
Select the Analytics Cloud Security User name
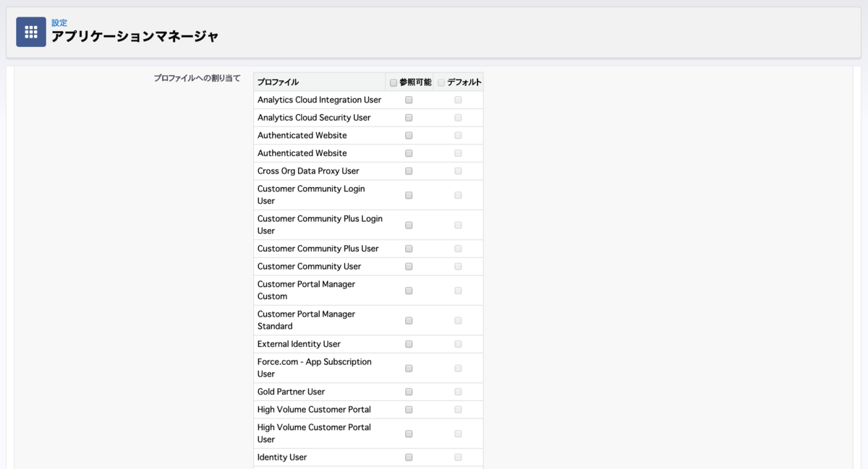(314, 118)
